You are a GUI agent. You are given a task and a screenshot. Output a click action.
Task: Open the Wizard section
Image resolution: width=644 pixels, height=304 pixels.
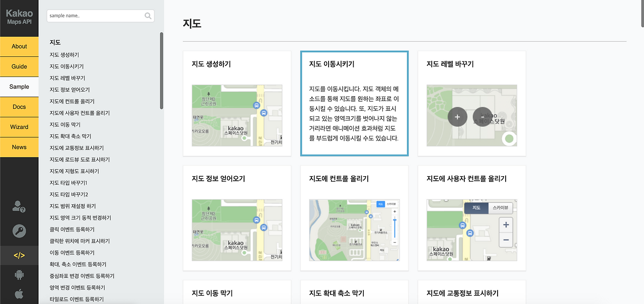coord(19,127)
